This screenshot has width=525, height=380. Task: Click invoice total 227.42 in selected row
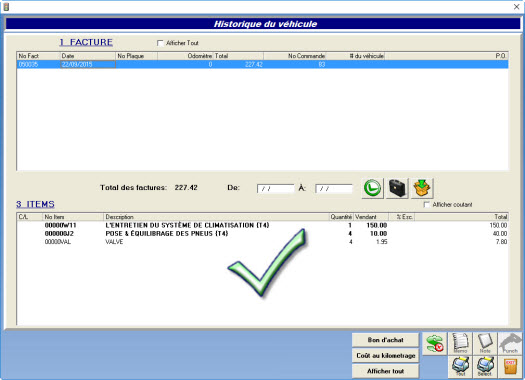[x=254, y=64]
